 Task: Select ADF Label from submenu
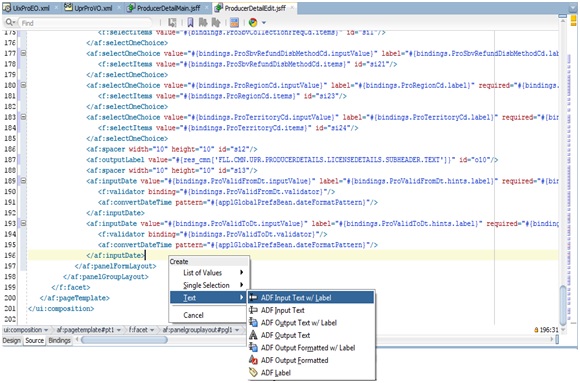[276, 373]
